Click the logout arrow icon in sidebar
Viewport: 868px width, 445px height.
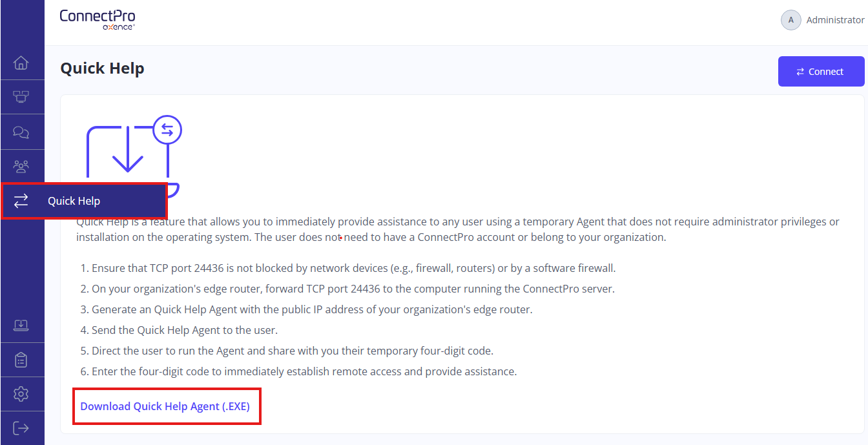pos(21,428)
